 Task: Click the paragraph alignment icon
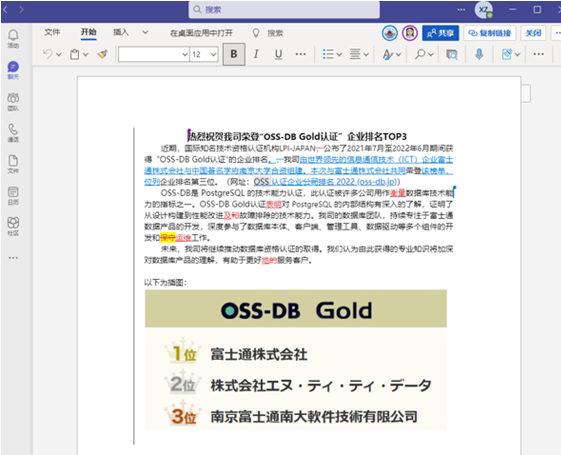tap(355, 54)
